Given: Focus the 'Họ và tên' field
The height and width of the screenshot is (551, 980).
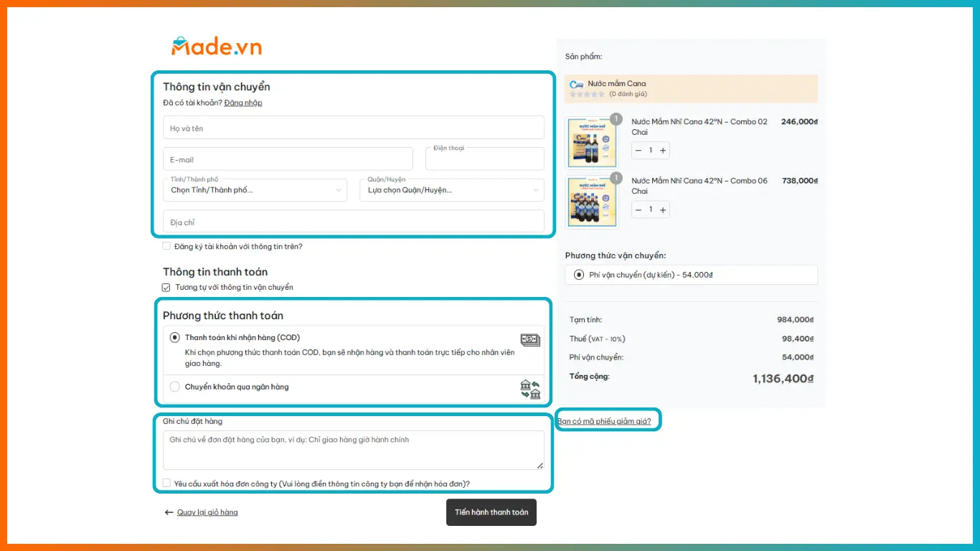Looking at the screenshot, I should (x=354, y=128).
